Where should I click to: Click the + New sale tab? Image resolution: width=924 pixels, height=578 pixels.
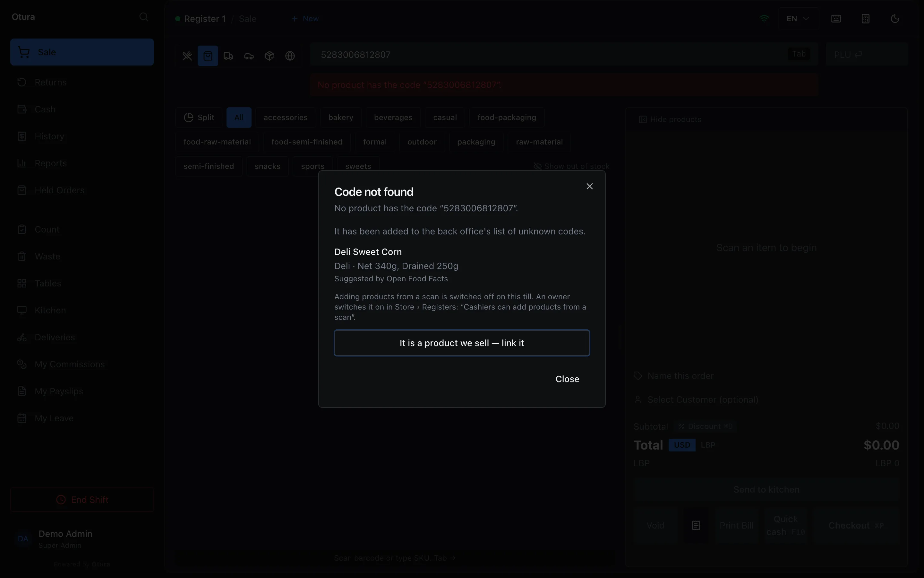click(x=305, y=18)
